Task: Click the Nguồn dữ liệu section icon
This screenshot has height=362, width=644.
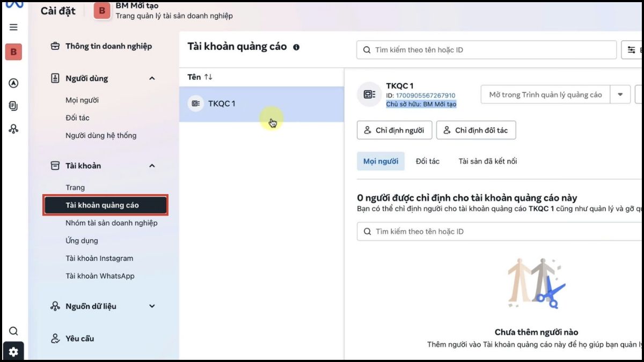Action: 55,306
